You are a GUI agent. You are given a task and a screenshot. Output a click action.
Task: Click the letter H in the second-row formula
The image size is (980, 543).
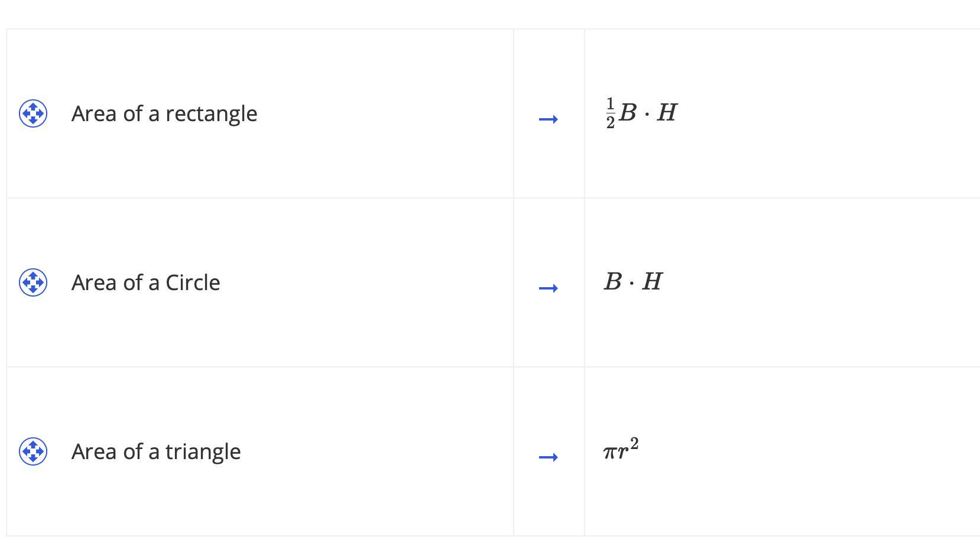(652, 282)
